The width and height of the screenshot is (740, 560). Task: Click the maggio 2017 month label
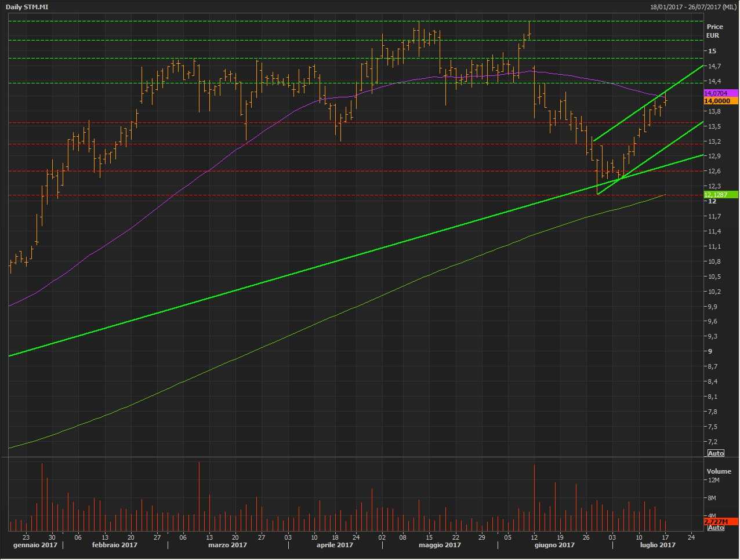tap(439, 545)
